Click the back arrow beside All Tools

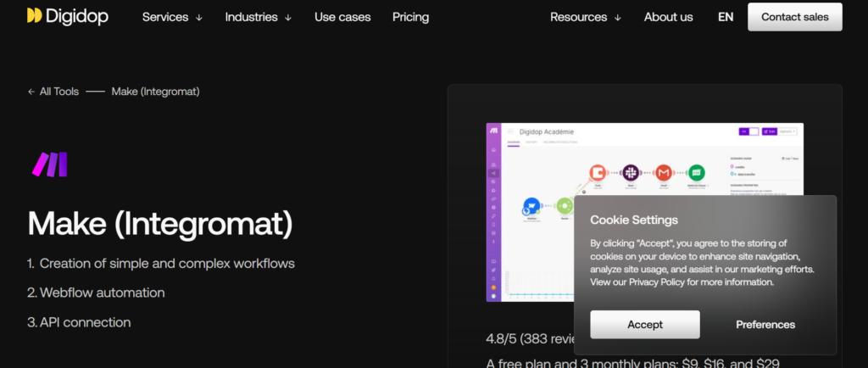pos(31,92)
